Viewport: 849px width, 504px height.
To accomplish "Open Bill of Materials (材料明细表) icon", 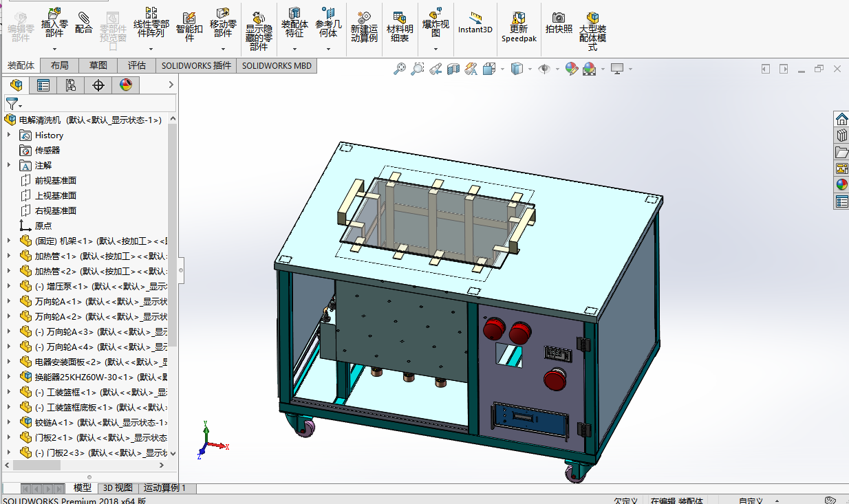I will pos(400,17).
